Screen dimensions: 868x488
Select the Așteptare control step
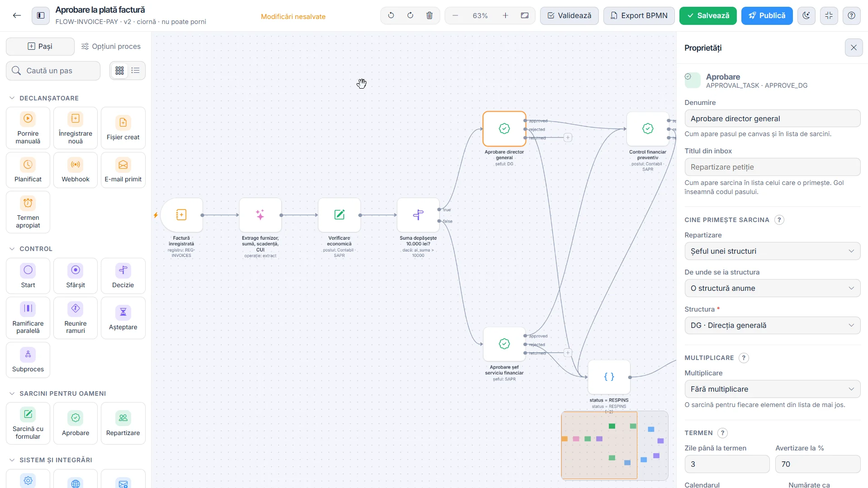[123, 318]
